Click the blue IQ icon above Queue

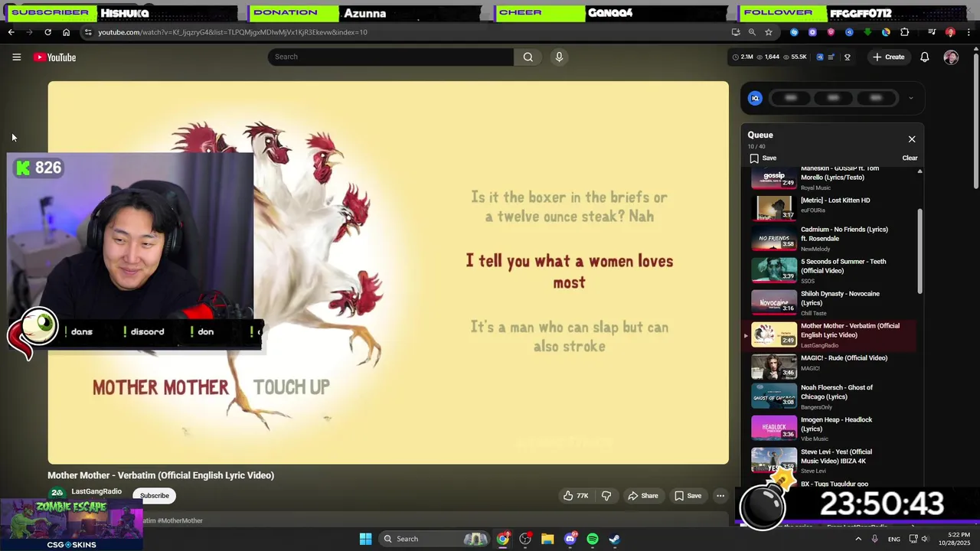(x=755, y=98)
